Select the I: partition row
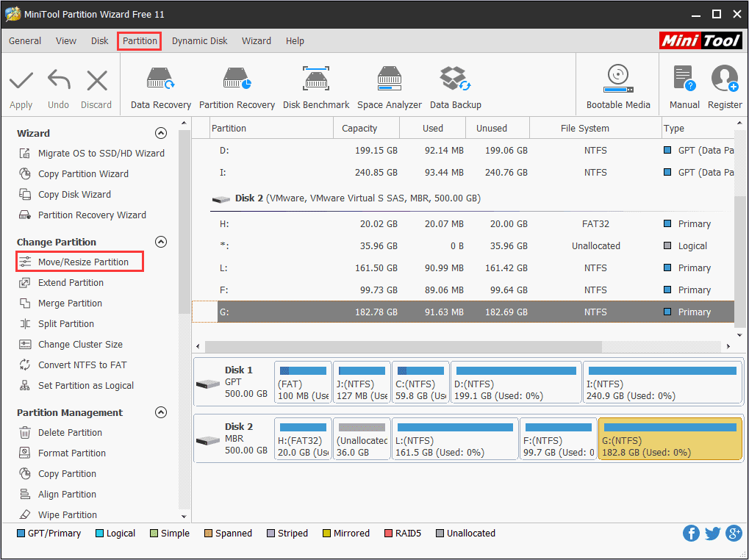Screen dimensions: 749x560 click(x=463, y=173)
